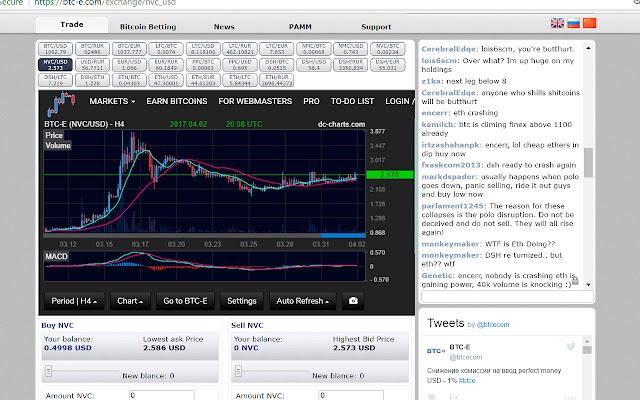The image size is (640, 400).
Task: Click the chat panel scrollbar thumb
Action: coord(588,162)
